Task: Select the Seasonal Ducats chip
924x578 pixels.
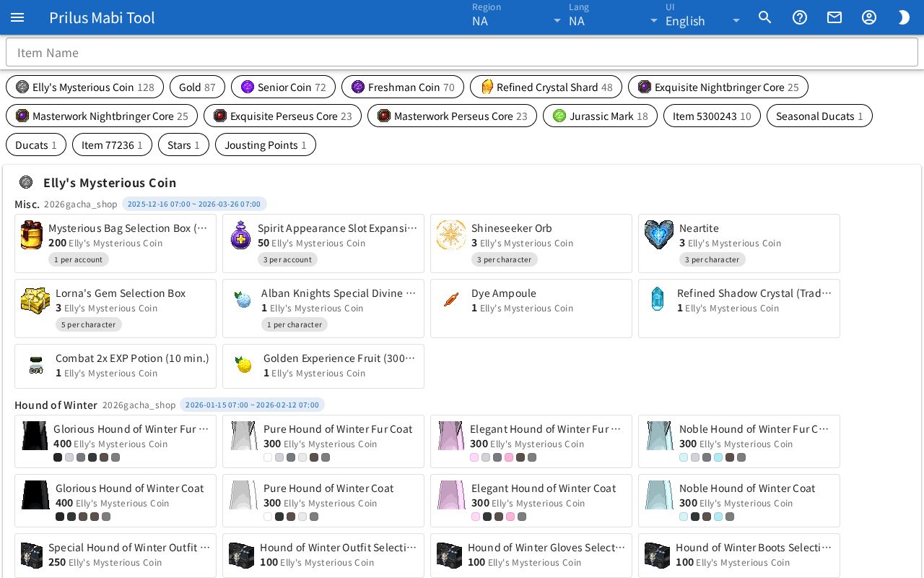Action: tap(819, 116)
